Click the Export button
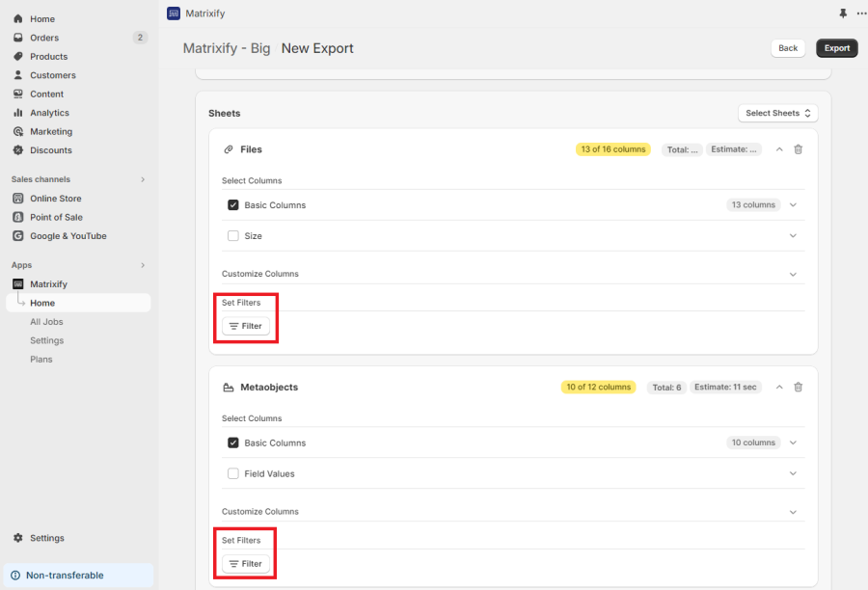The width and height of the screenshot is (868, 590). point(836,47)
